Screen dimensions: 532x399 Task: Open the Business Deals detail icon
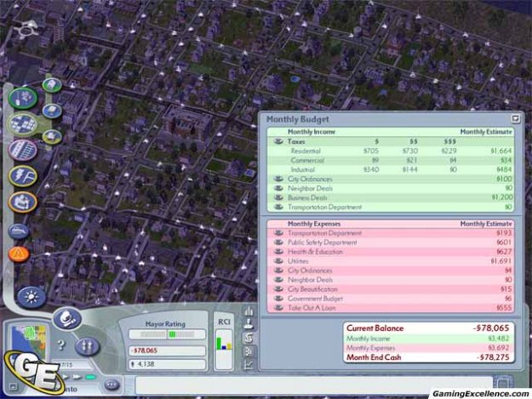[278, 197]
